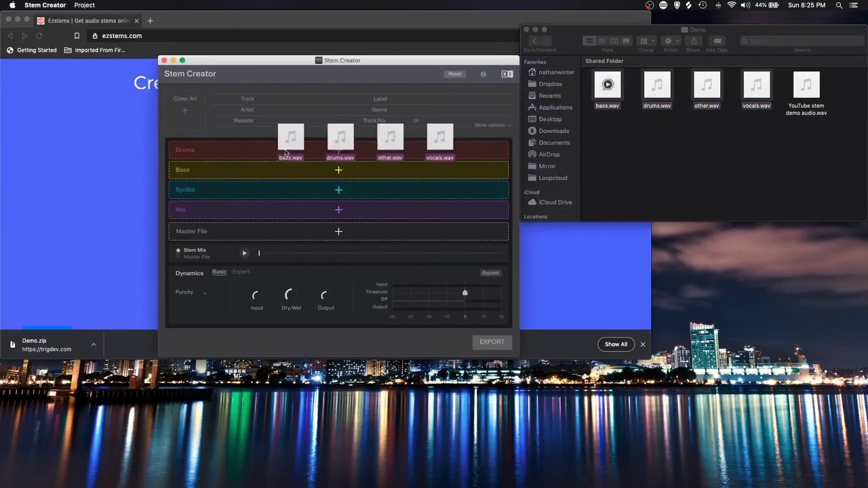Click the Output knob
The image size is (868, 488).
point(325,296)
